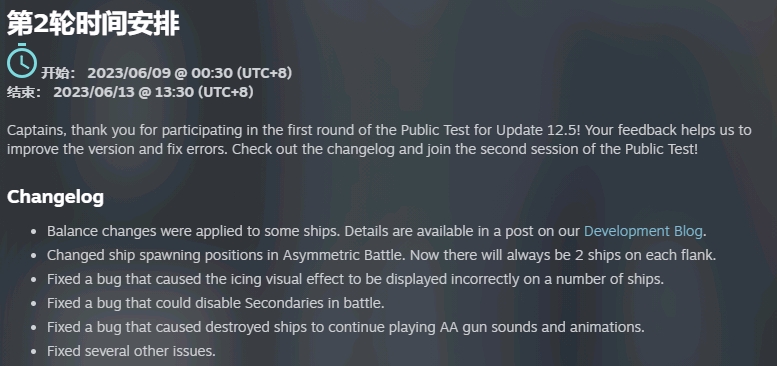Screen dimensions: 777x366
Task: Click the start date 2023/06/09 @ 00:30
Action: [x=160, y=73]
